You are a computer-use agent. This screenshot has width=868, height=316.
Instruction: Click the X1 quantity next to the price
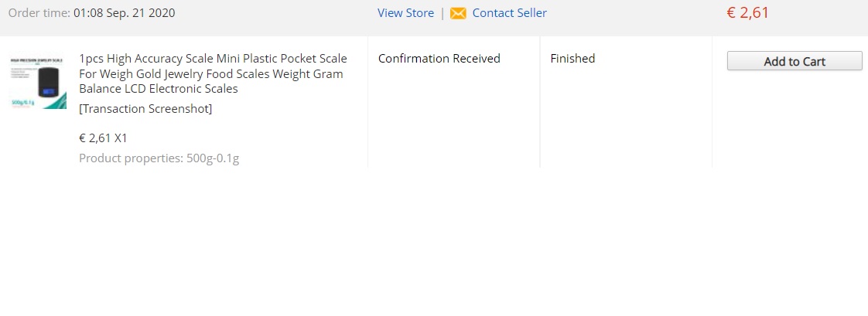pos(121,138)
